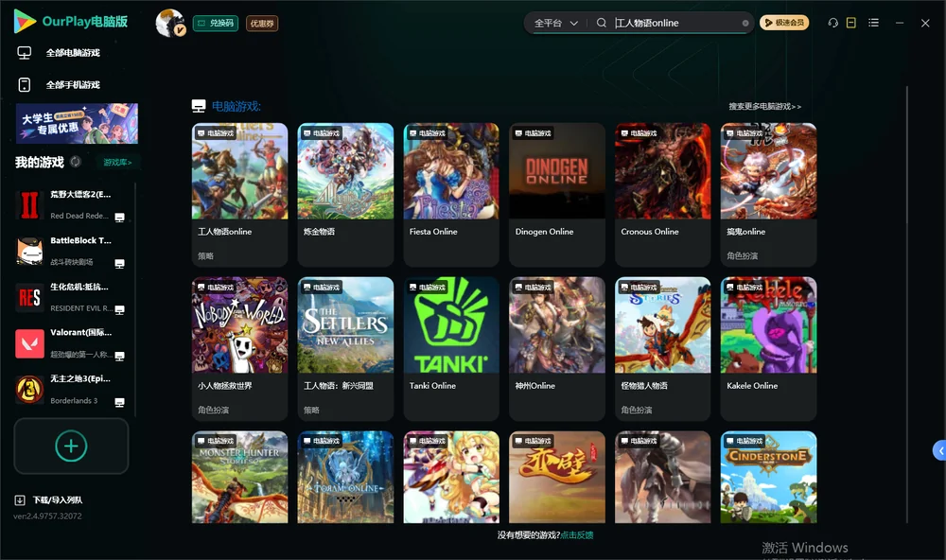This screenshot has width=946, height=560.
Task: Clear the search box text
Action: [x=745, y=23]
